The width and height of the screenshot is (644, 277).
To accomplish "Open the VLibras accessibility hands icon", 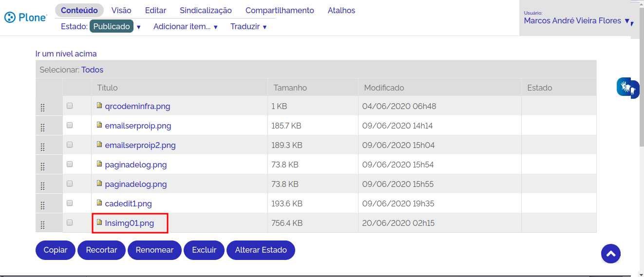I will 627,88.
